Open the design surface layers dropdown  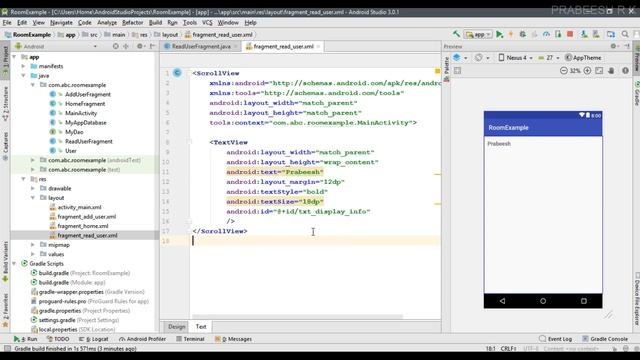460,58
